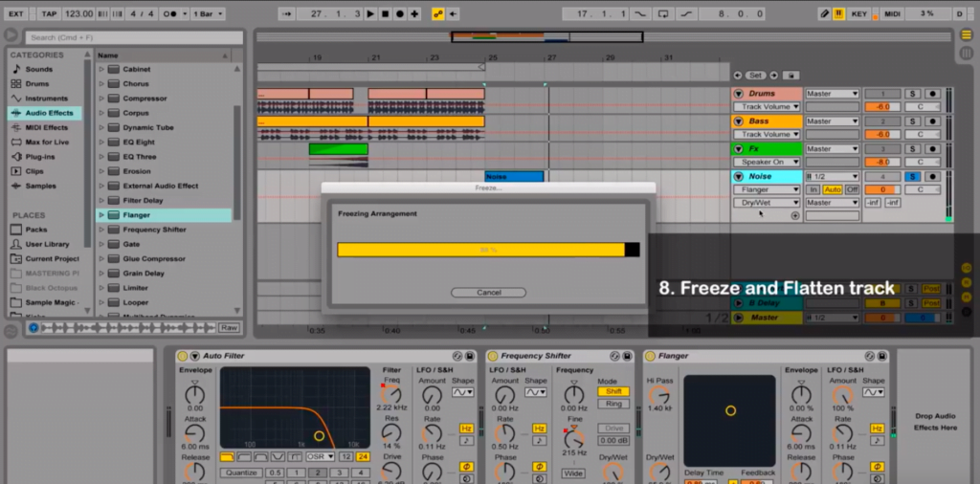Image resolution: width=980 pixels, height=484 pixels.
Task: Stop playback with the Stop button
Action: pyautogui.click(x=385, y=13)
